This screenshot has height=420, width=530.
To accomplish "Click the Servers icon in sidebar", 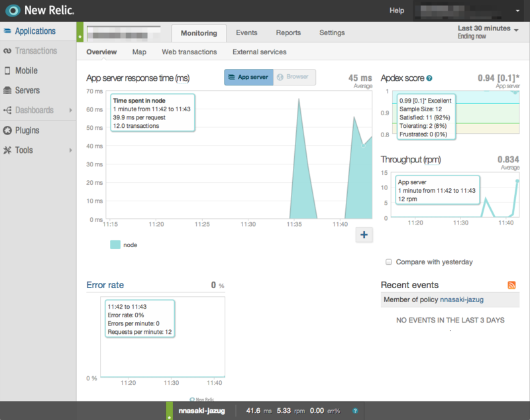I will (x=7, y=90).
